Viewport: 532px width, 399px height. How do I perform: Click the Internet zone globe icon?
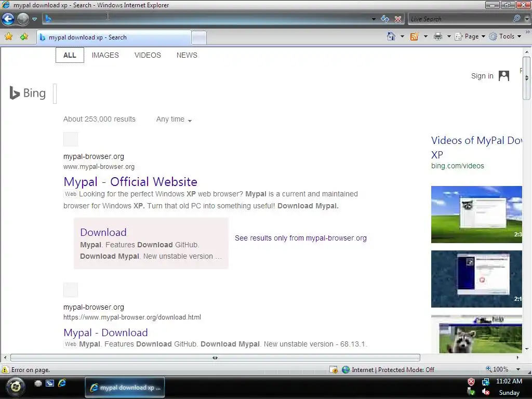[x=345, y=370]
